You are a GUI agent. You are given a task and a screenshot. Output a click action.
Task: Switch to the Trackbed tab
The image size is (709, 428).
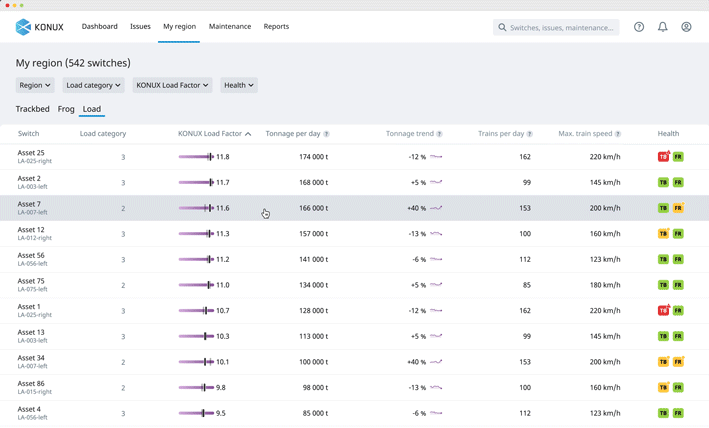click(x=33, y=109)
